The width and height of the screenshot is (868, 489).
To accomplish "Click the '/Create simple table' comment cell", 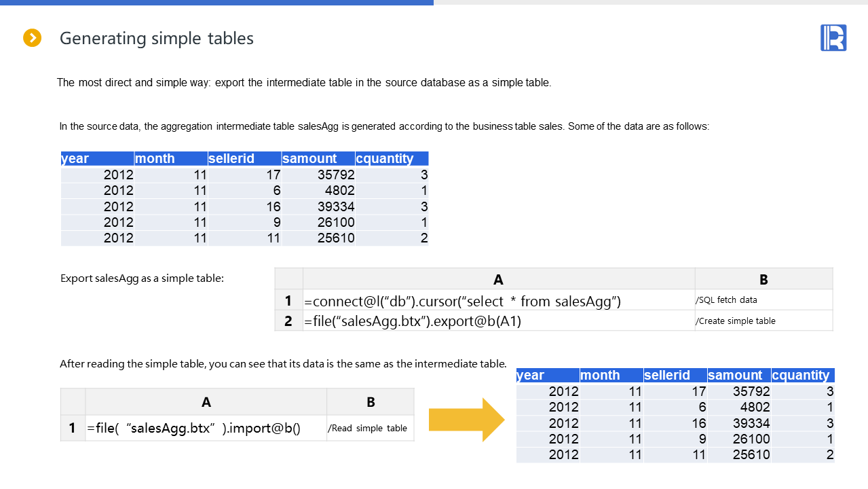I will point(763,321).
